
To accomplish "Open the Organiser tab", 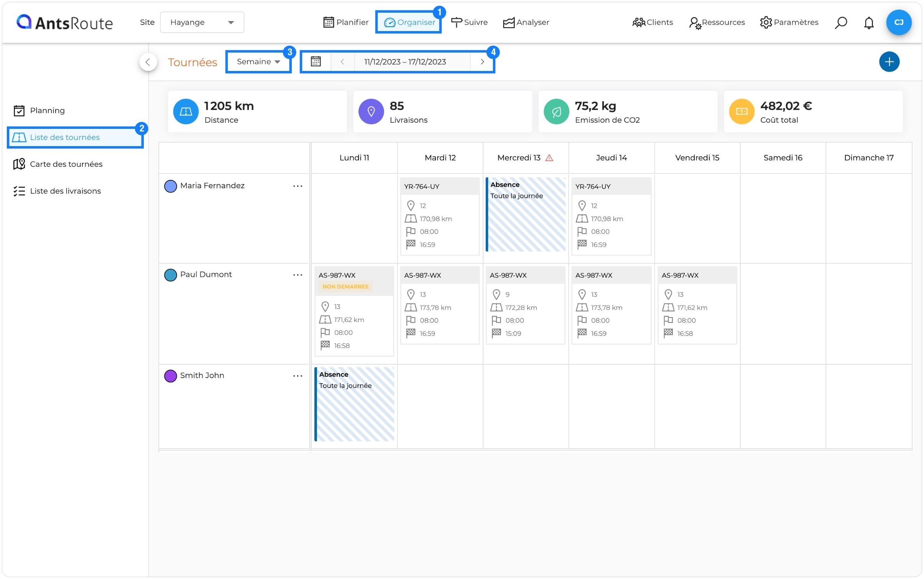I will (409, 22).
